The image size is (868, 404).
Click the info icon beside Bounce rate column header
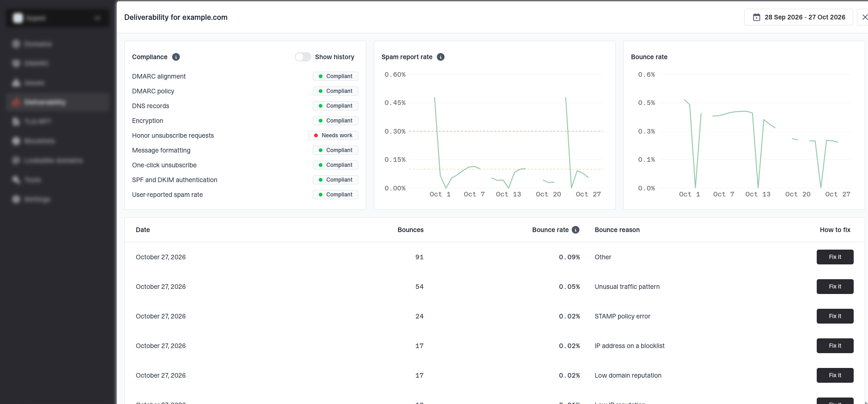click(576, 230)
